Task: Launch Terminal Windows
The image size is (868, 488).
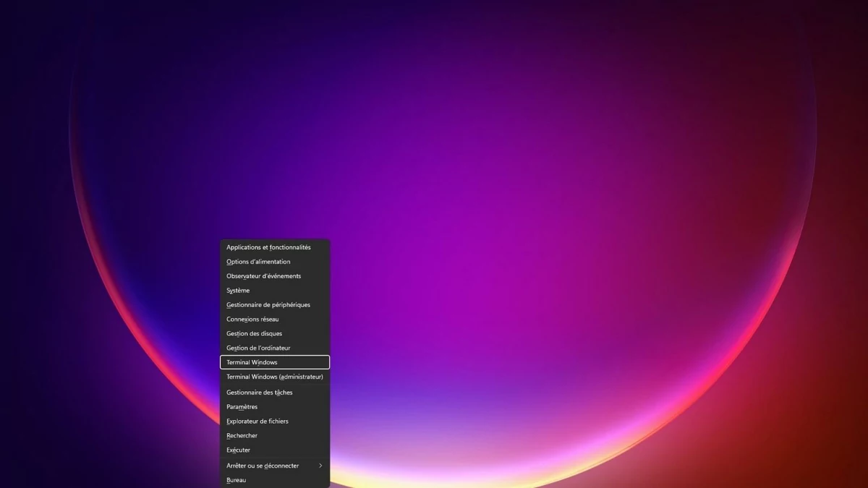Action: (x=275, y=362)
